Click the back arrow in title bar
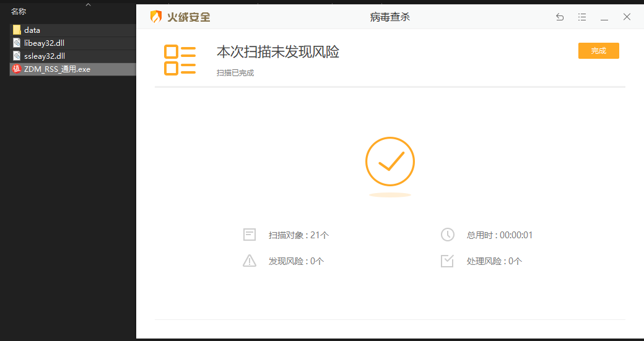 point(560,17)
